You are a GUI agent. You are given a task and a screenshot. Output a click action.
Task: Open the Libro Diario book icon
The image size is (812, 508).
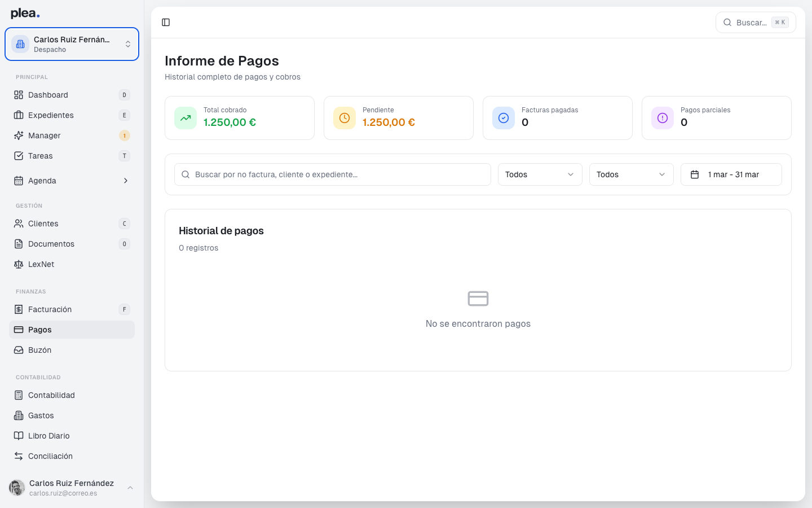click(19, 436)
